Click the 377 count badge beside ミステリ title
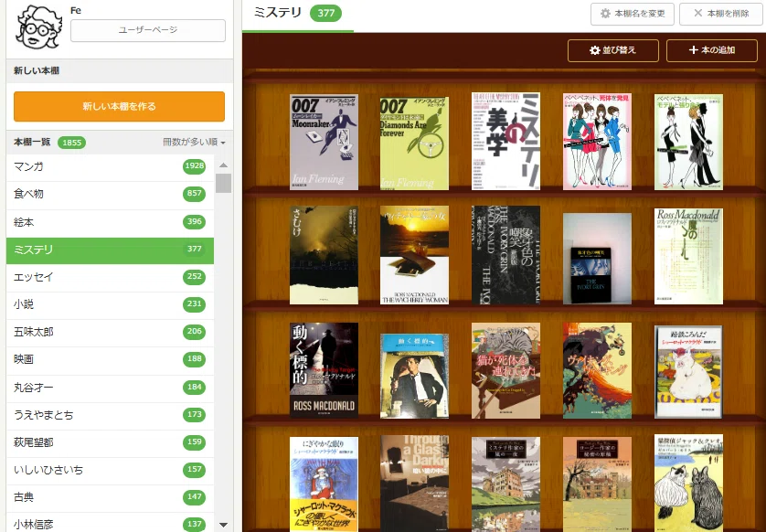This screenshot has width=766, height=532. [325, 13]
